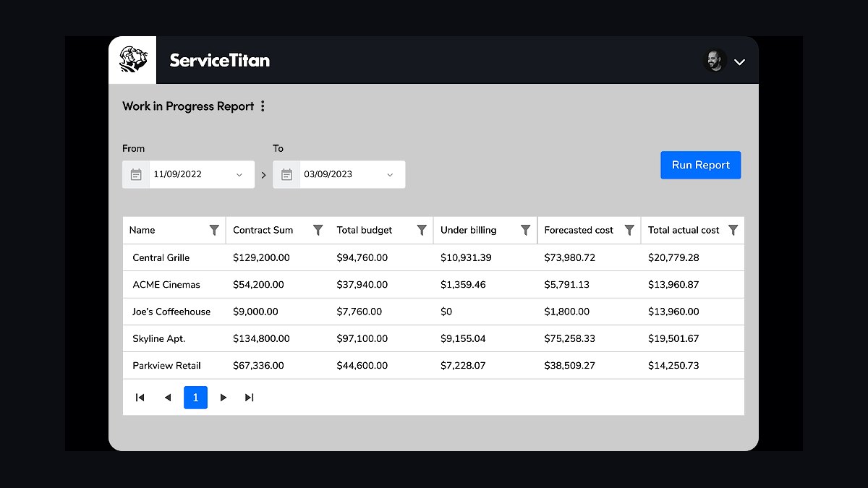Image resolution: width=868 pixels, height=488 pixels.
Task: Click the $54,200.00 contract sum cell
Action: [x=258, y=285]
